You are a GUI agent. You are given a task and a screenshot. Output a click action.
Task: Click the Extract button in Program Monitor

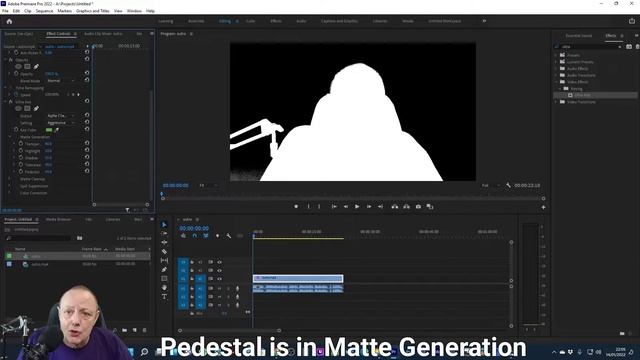[x=406, y=207]
